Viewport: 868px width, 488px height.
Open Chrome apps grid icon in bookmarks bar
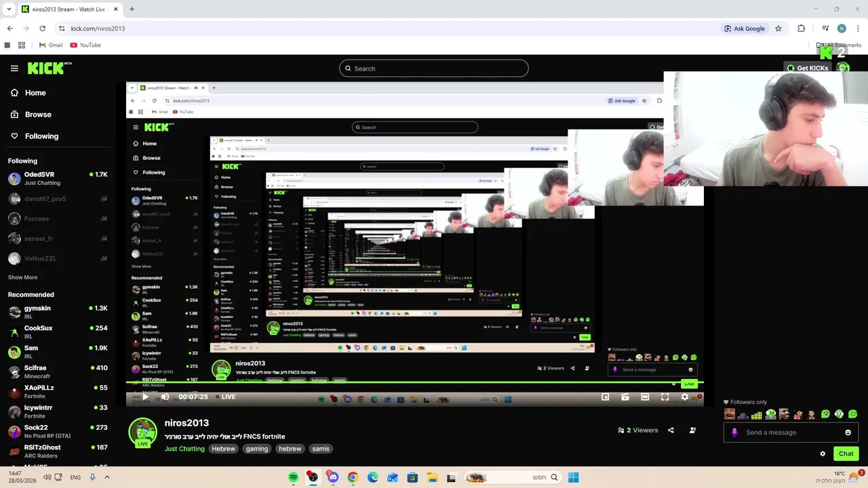click(x=22, y=45)
